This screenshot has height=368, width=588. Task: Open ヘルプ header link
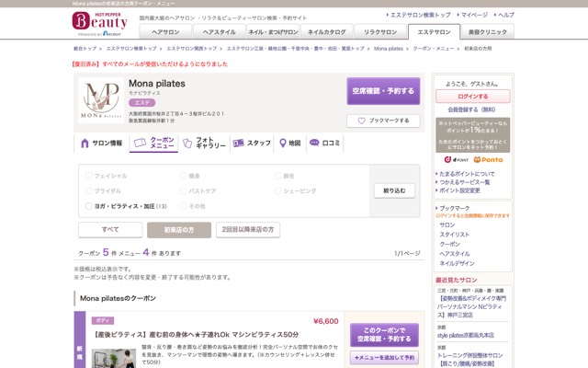[506, 15]
